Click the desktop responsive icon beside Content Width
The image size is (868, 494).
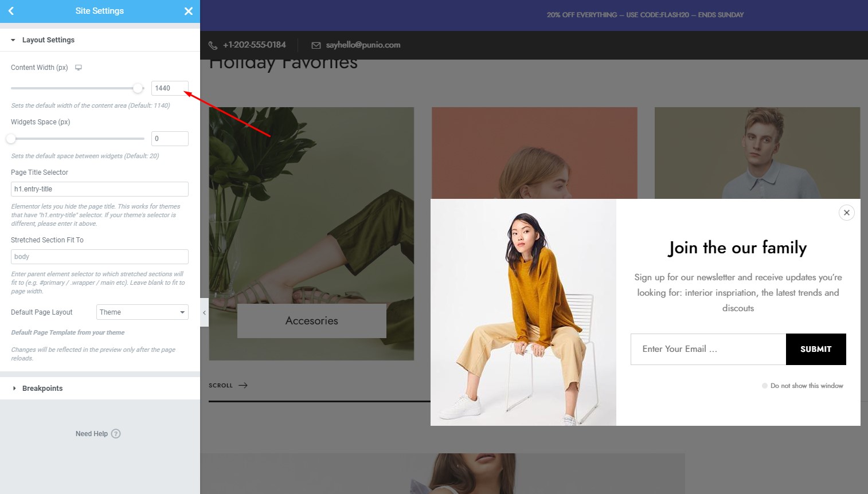pyautogui.click(x=79, y=68)
